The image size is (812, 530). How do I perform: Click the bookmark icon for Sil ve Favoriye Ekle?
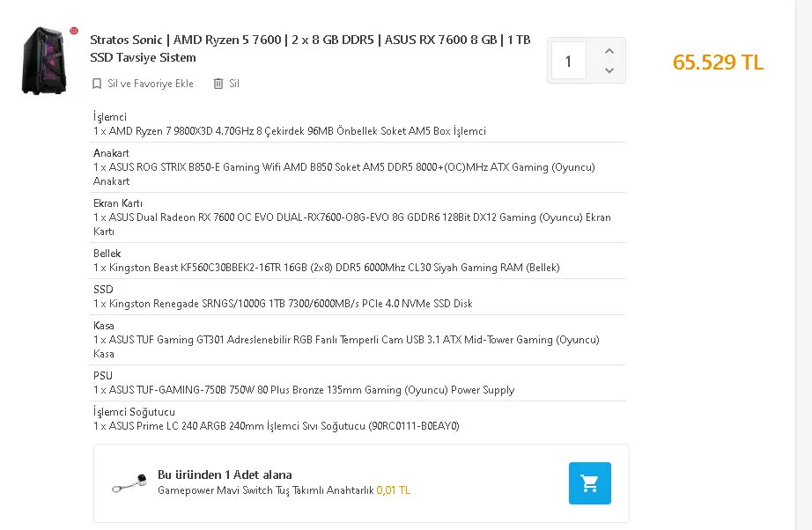coord(96,84)
